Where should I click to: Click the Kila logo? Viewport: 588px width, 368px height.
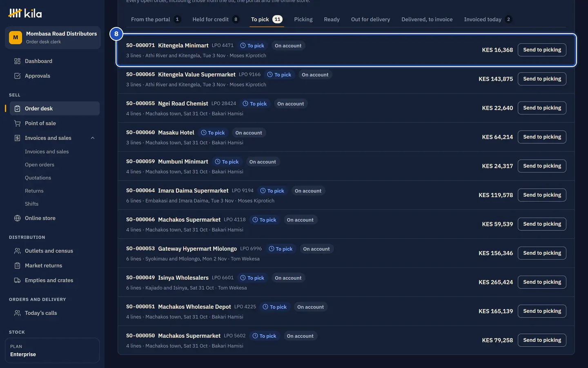[25, 13]
